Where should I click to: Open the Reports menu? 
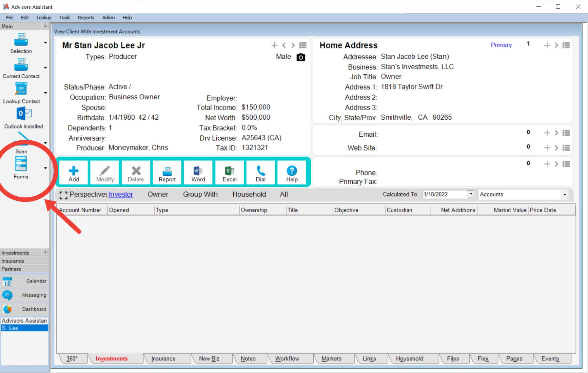pyautogui.click(x=86, y=18)
